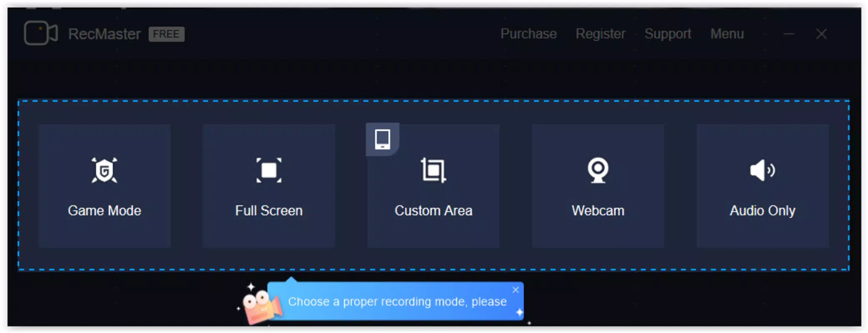
Task: Start Webcam recording mode
Action: 598,186
